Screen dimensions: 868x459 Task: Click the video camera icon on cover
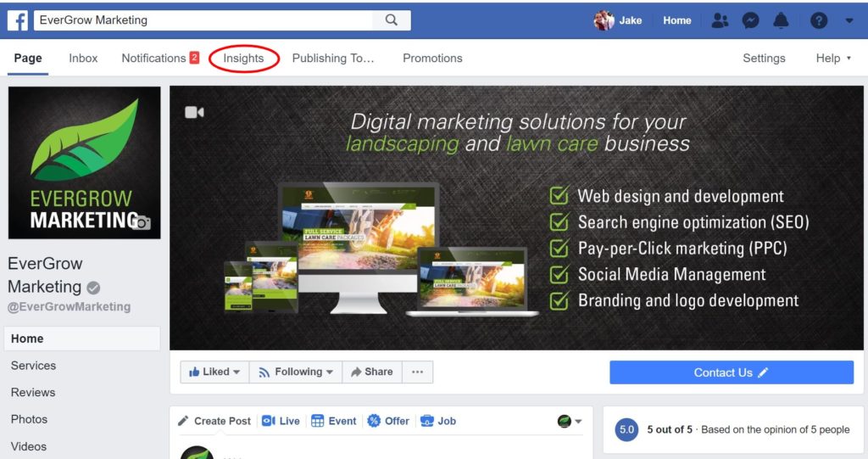coord(194,113)
